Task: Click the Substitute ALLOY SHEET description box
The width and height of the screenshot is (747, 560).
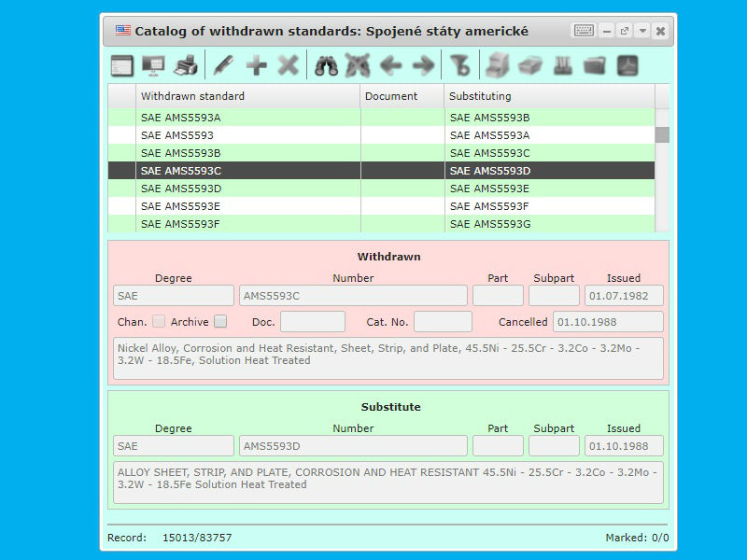Action: 388,483
